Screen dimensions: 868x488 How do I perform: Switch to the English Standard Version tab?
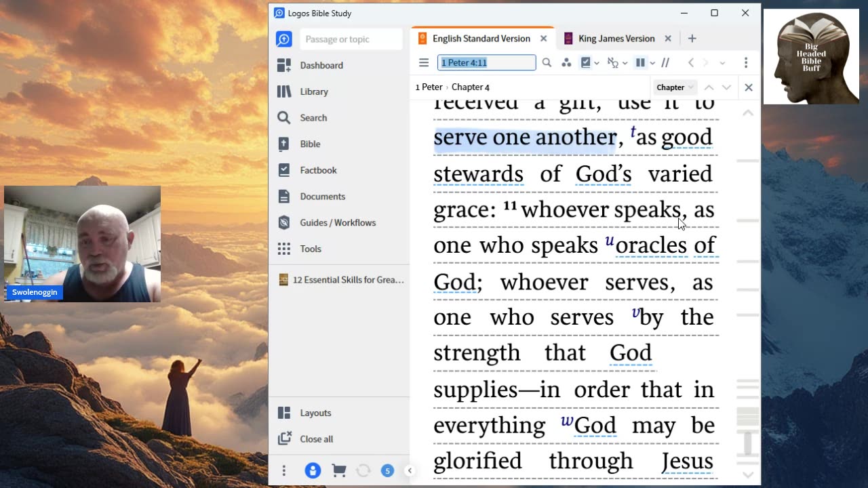point(481,39)
